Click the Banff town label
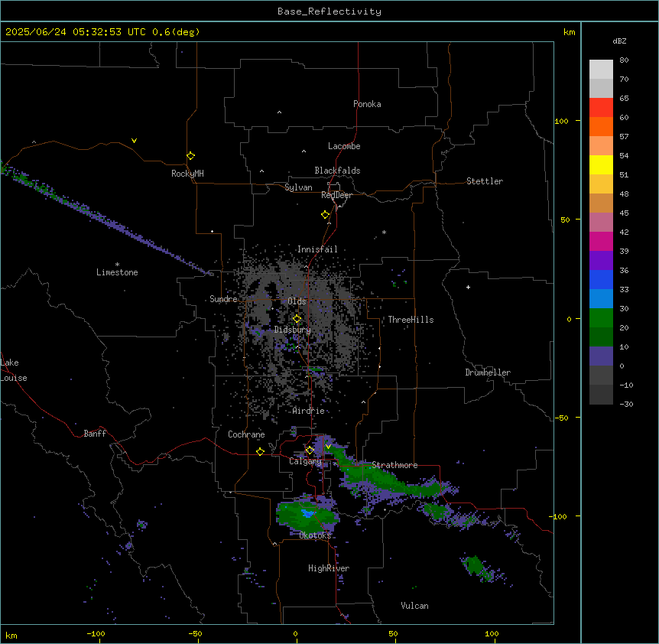 [95, 434]
